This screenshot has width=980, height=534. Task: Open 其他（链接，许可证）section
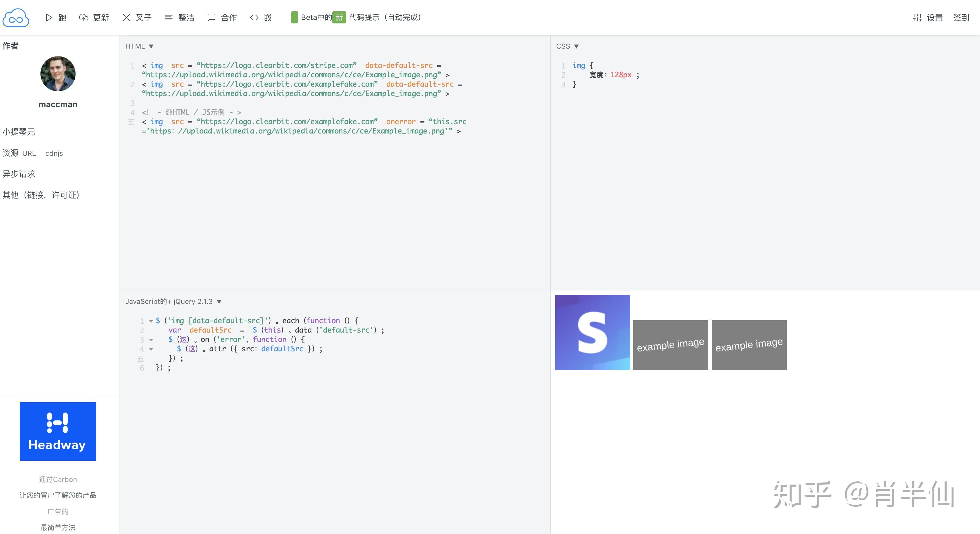[x=42, y=195]
